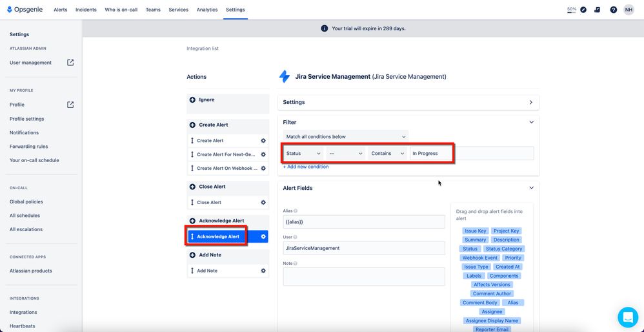The width and height of the screenshot is (644, 332).
Task: Open gear settings for Create Alert row
Action: click(263, 141)
